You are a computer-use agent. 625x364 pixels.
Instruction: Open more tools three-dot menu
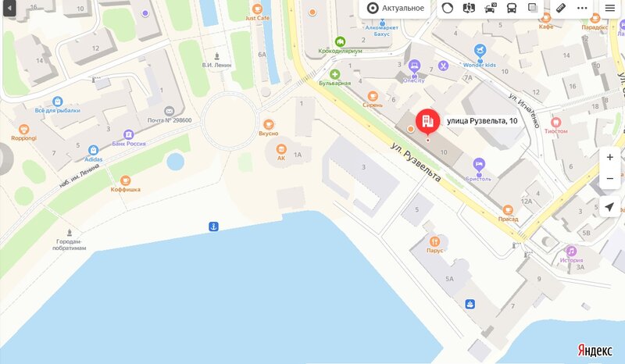(582, 9)
